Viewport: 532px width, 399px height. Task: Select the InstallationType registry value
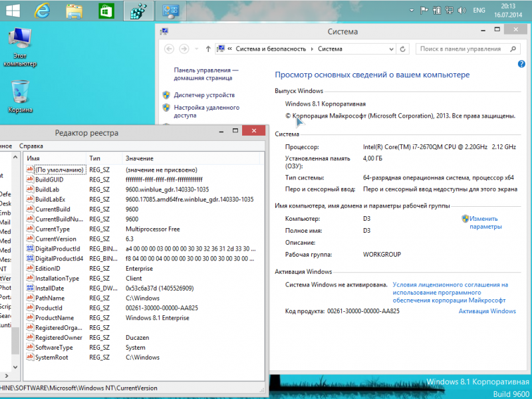pyautogui.click(x=57, y=278)
